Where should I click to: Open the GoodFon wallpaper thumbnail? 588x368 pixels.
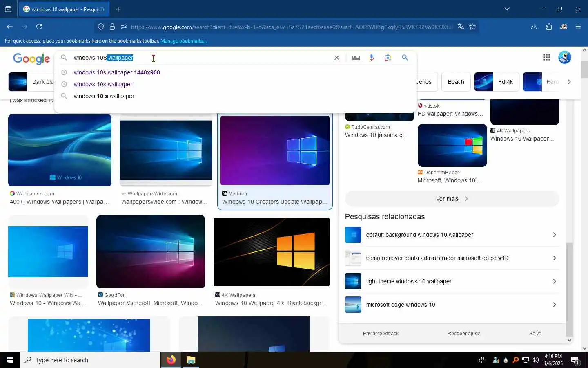pos(151,251)
